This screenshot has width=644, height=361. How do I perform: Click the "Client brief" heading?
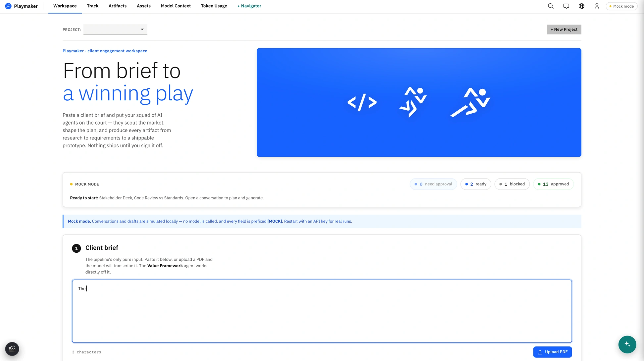pyautogui.click(x=102, y=248)
